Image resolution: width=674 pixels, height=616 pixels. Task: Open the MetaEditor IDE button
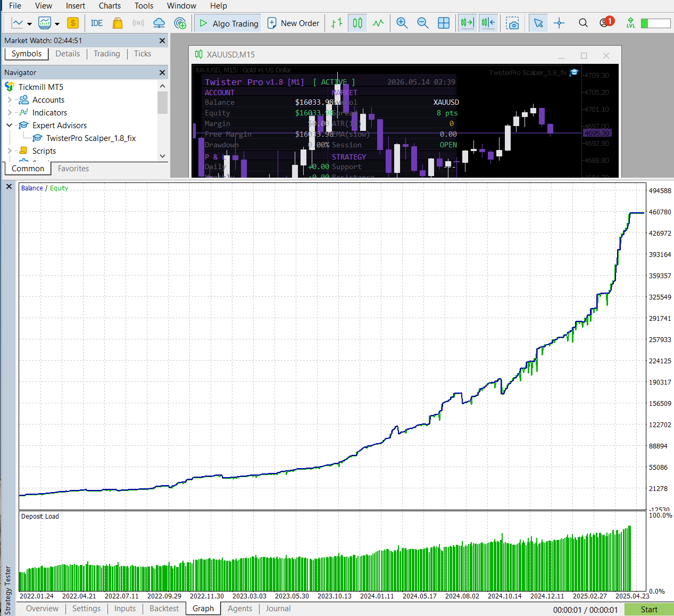coord(97,23)
